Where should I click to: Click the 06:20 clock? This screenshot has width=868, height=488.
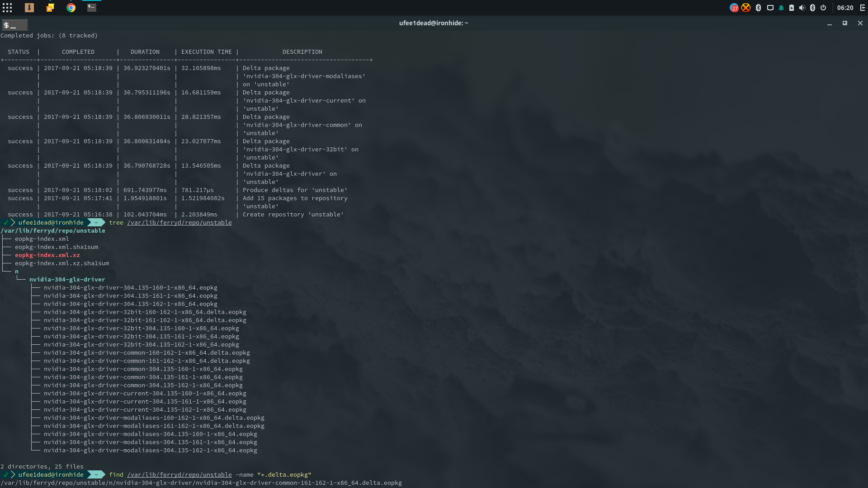(x=845, y=8)
